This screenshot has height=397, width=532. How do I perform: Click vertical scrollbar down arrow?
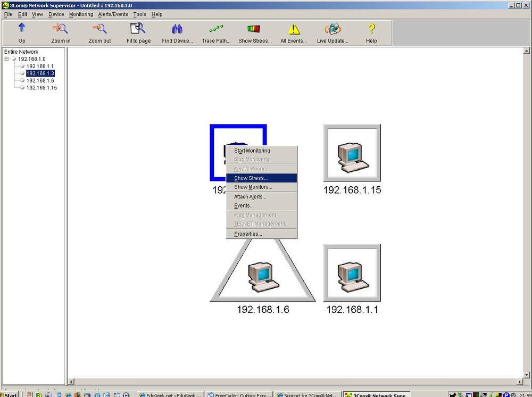[526, 375]
